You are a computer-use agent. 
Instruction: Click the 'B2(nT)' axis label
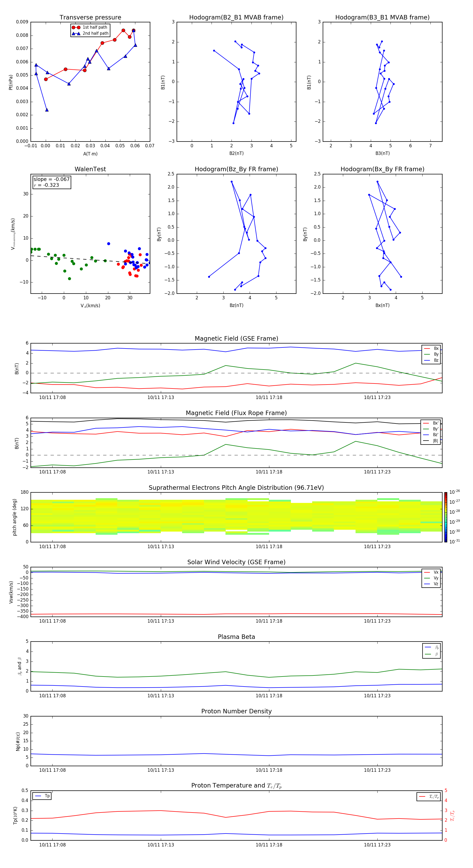click(236, 153)
